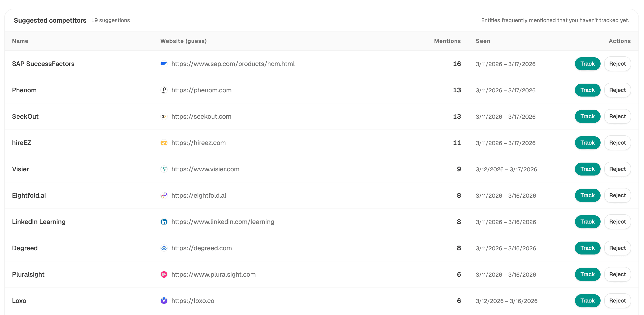Reject the Pluralsight suggestion
The height and width of the screenshot is (315, 644).
[617, 275]
